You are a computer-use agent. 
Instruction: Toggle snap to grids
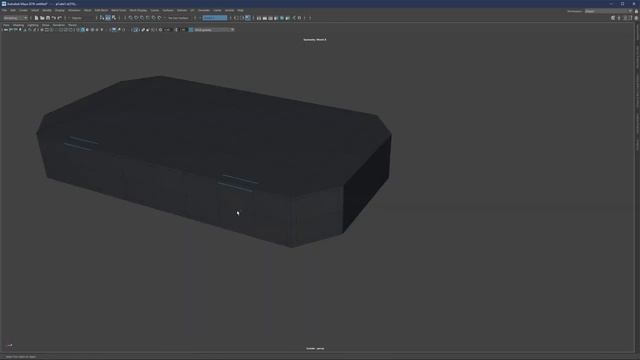click(131, 18)
